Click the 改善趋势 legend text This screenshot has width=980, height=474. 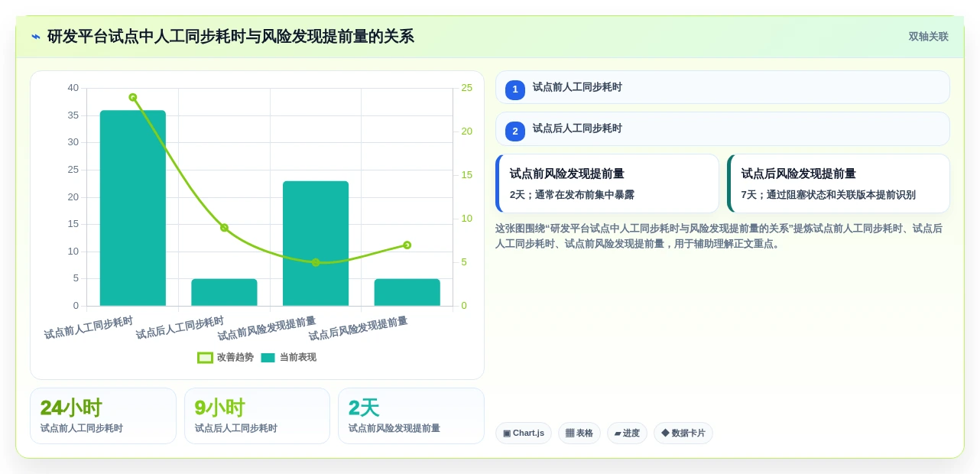pos(235,358)
